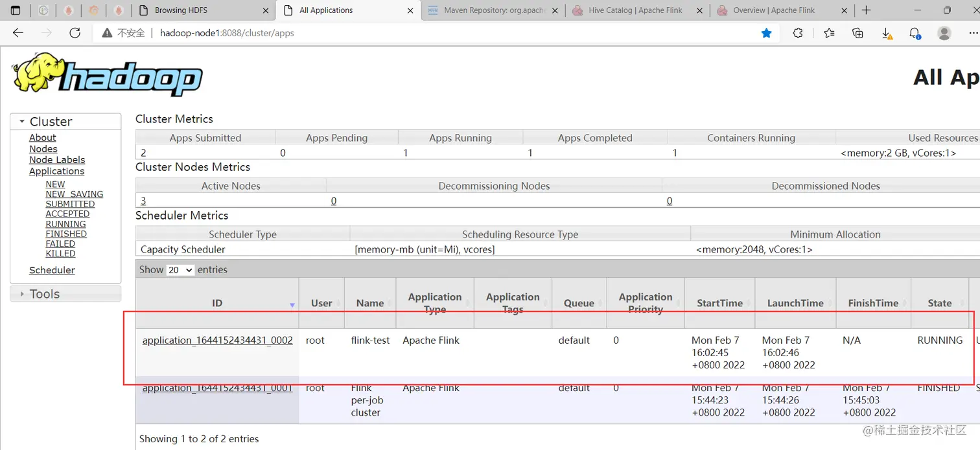
Task: Open a new browser tab
Action: pyautogui.click(x=867, y=10)
